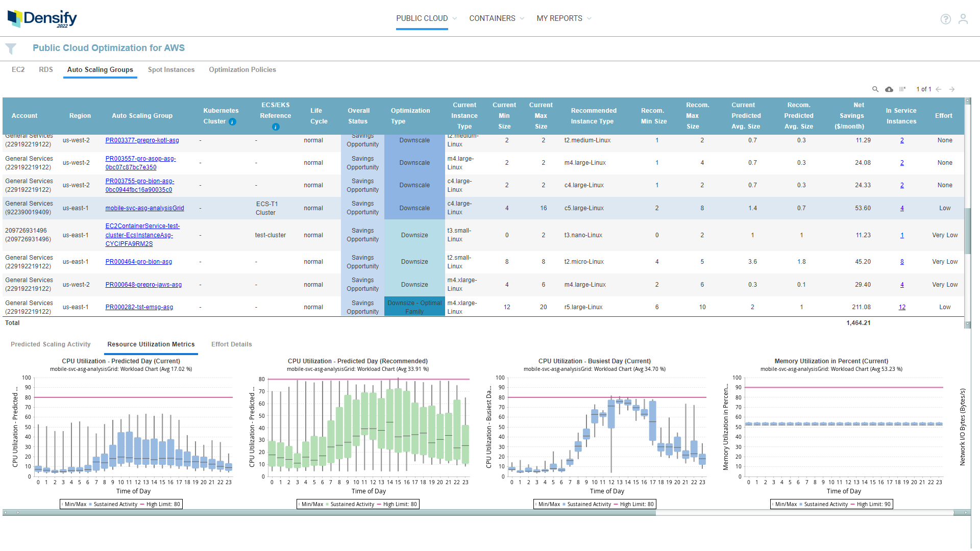Open PR000464-pro-bion-asg link
The image size is (980, 551).
coord(138,262)
